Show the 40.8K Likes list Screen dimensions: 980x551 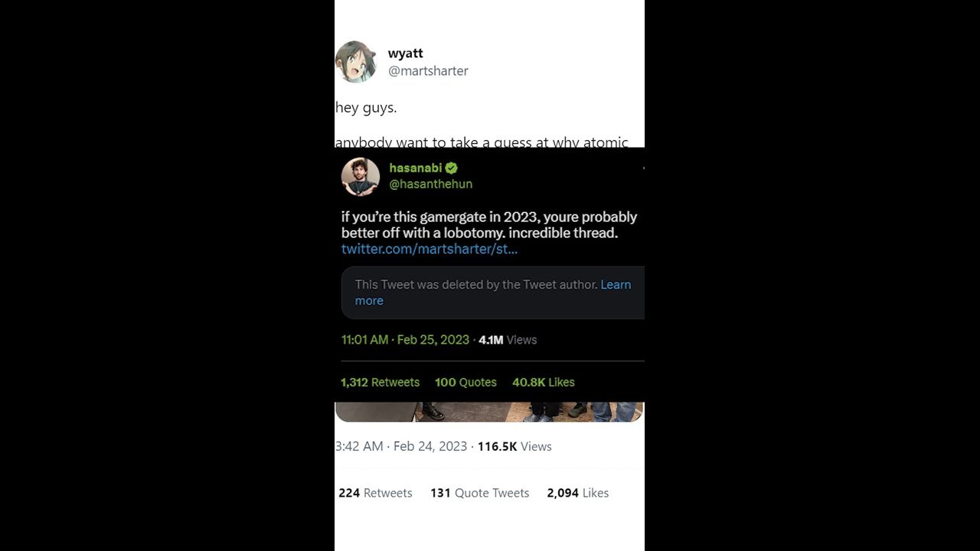click(543, 383)
